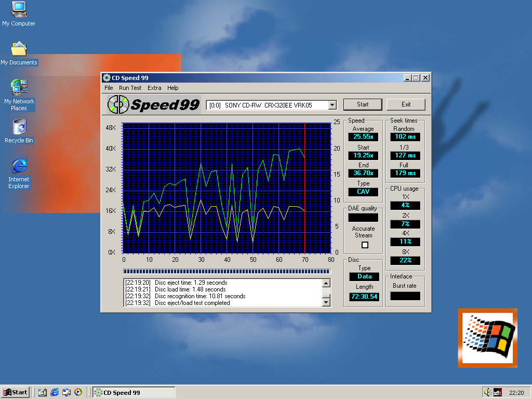
Task: Click the Show Desktop quick launch icon
Action: point(43,392)
